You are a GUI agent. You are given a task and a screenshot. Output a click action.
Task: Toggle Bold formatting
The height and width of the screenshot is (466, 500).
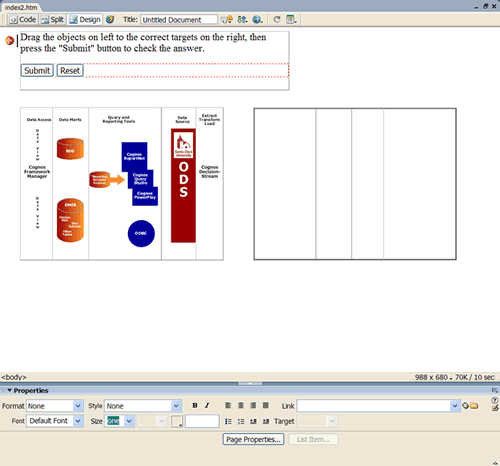(195, 405)
